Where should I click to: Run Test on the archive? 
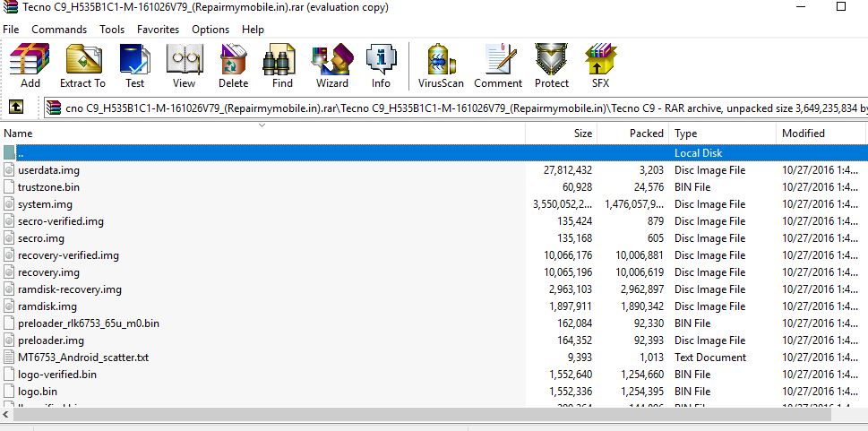pos(134,65)
